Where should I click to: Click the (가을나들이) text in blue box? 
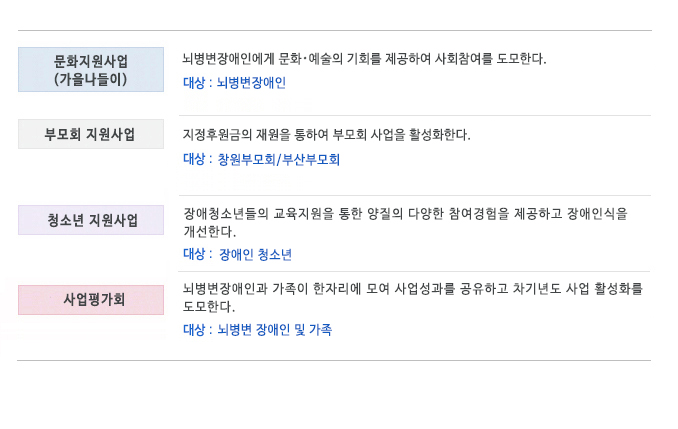point(90,80)
